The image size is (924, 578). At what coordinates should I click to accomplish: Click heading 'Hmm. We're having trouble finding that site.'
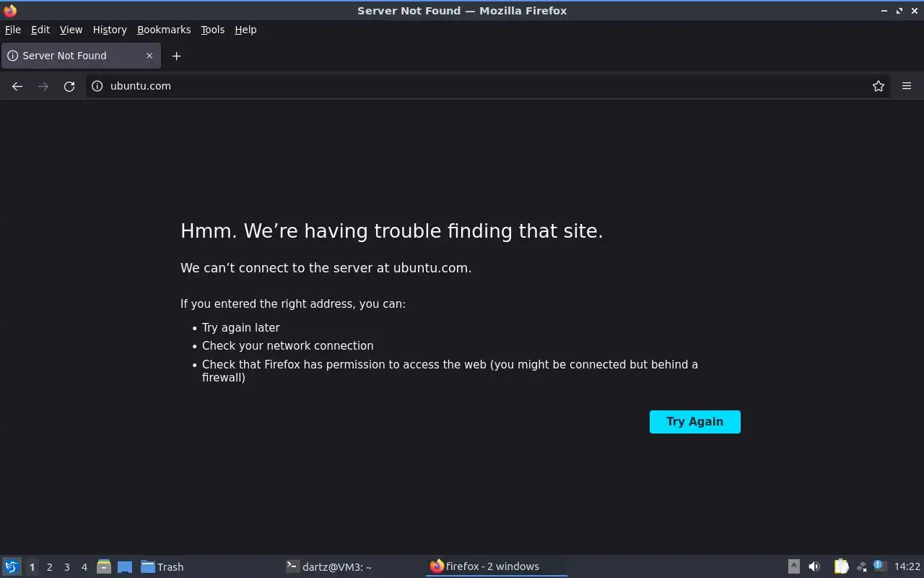click(392, 231)
